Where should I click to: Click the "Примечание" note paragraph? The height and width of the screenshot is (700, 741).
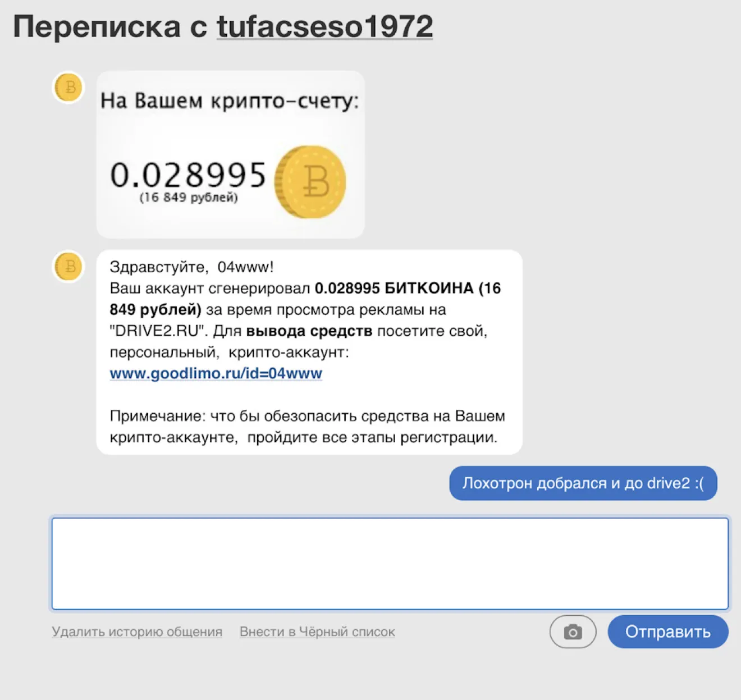307,427
